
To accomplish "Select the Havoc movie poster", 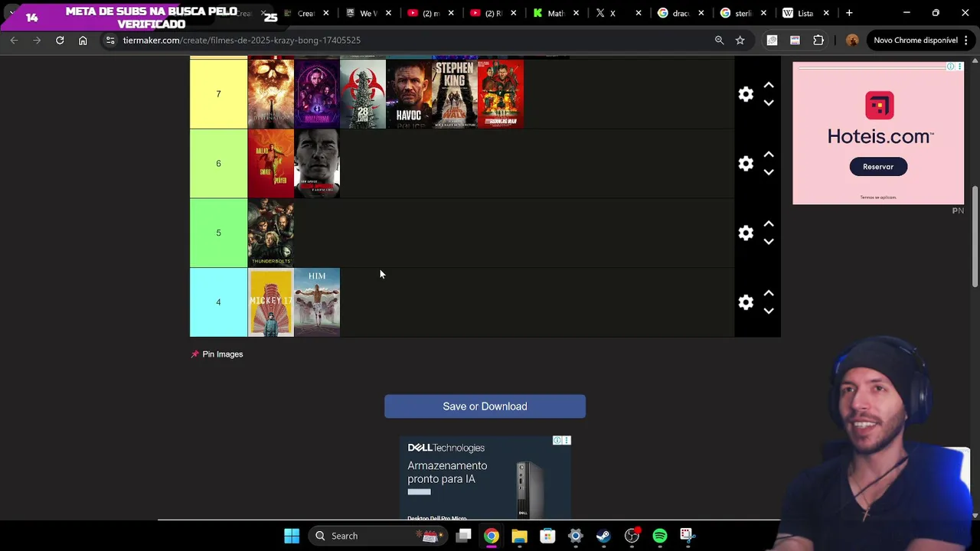I will 409,94.
